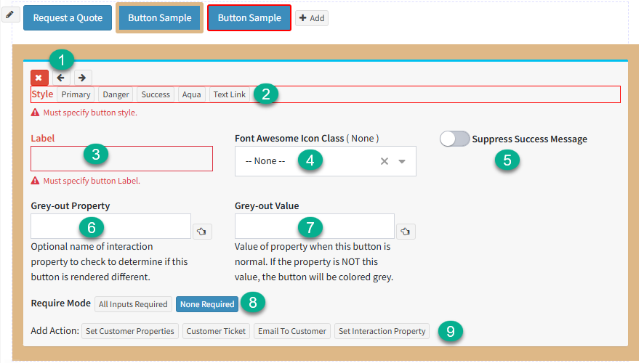This screenshot has height=363, width=644.
Task: Click the red-bordered Button Sample
Action: [x=249, y=17]
